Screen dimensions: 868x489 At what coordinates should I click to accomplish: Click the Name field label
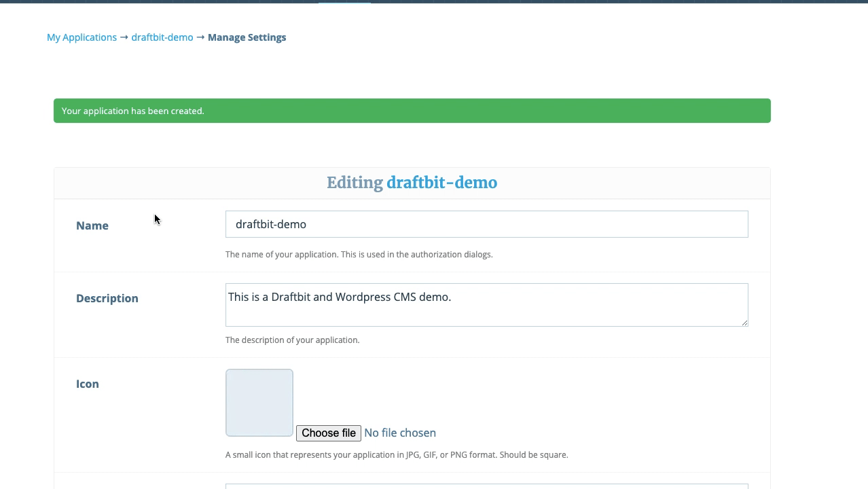point(92,225)
